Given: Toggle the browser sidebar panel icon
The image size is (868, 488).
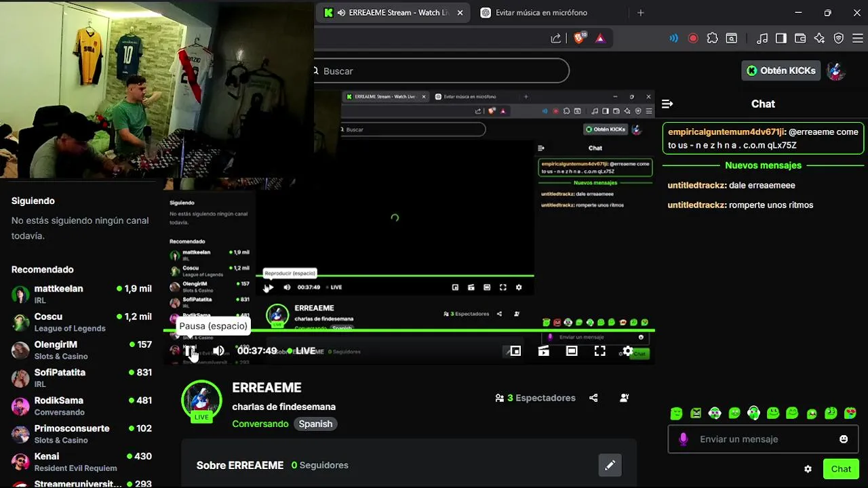Looking at the screenshot, I should click(781, 39).
